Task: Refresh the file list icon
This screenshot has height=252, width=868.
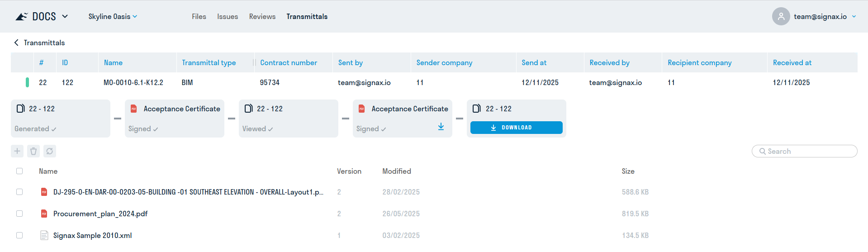Action: tap(50, 151)
